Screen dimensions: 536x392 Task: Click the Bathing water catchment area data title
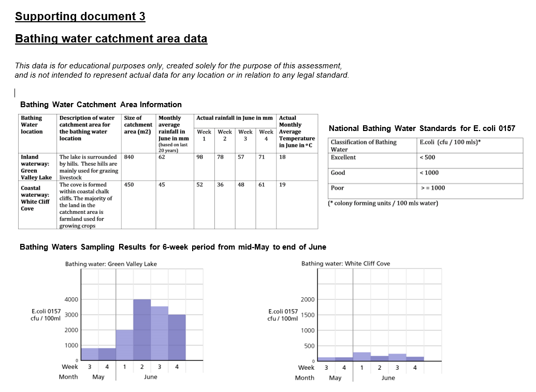pos(111,38)
